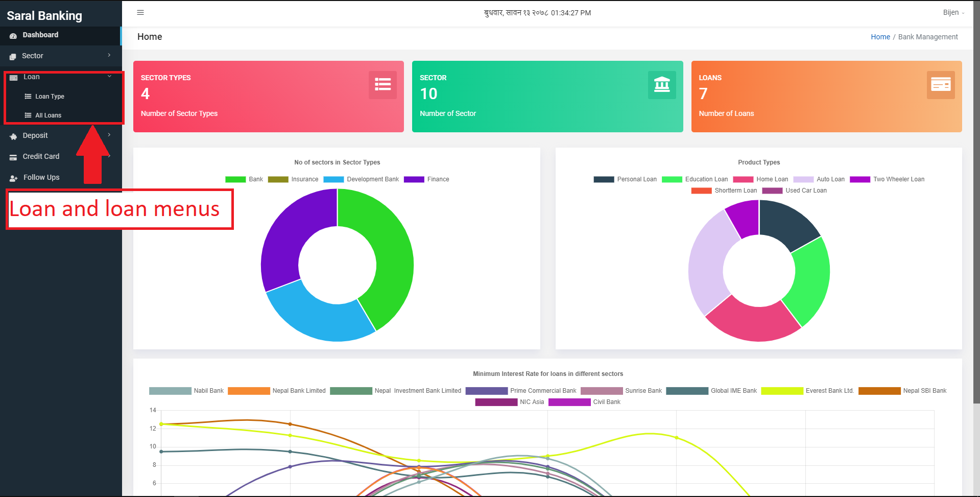The width and height of the screenshot is (980, 497).
Task: Click the bank building icon on Sector card
Action: coord(662,85)
